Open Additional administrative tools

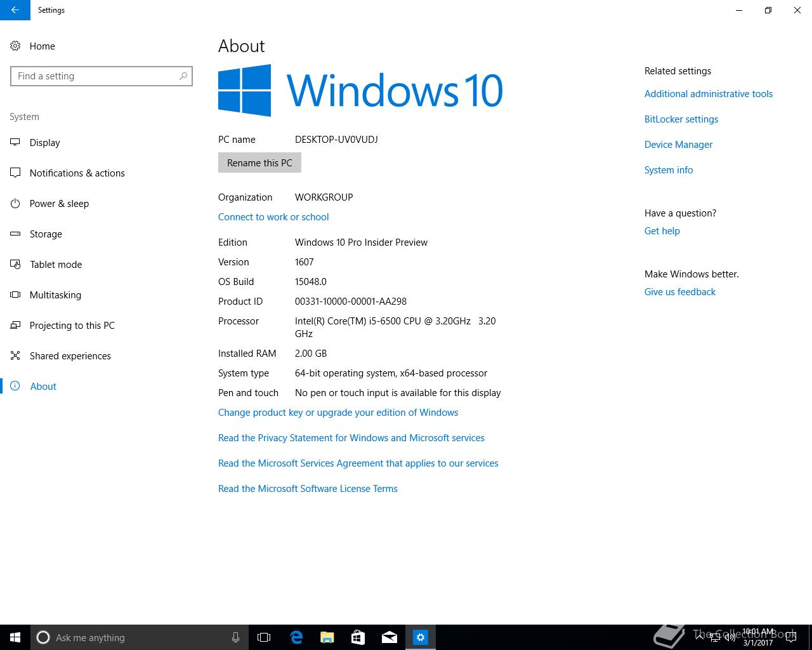pos(709,94)
